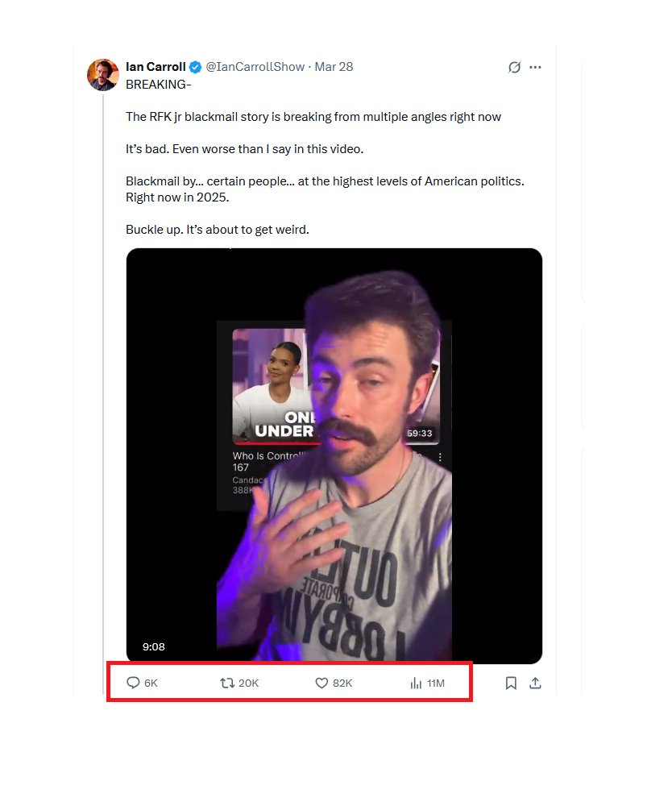Viewport: 672px width, 806px height.
Task: Click the blue verified badge
Action: (195, 67)
